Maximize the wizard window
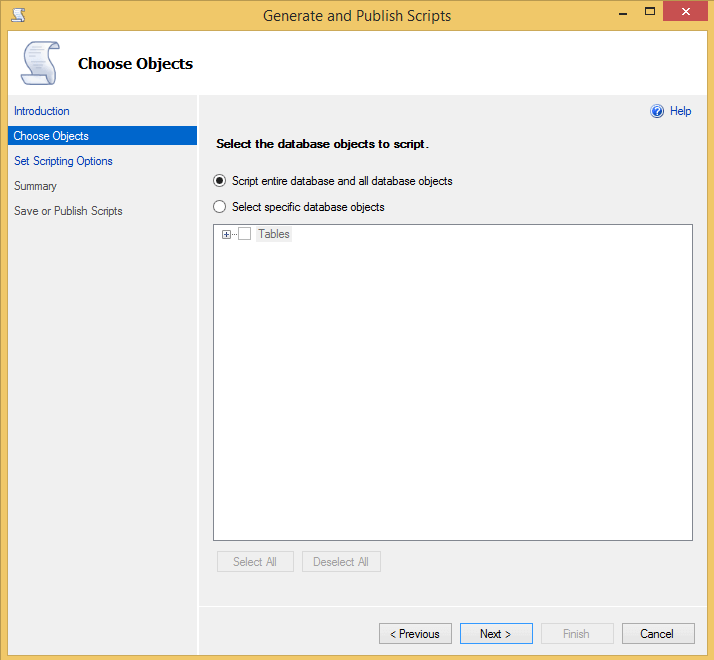The height and width of the screenshot is (660, 714). pyautogui.click(x=648, y=13)
